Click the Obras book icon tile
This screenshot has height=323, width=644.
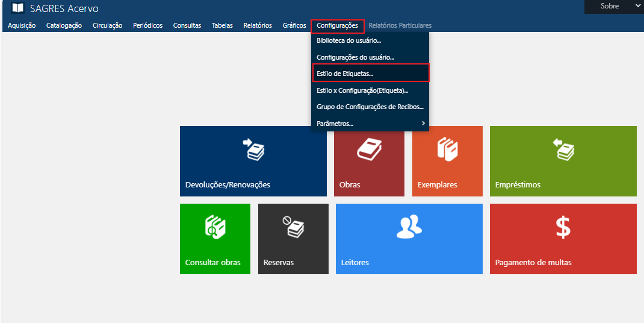pyautogui.click(x=369, y=149)
